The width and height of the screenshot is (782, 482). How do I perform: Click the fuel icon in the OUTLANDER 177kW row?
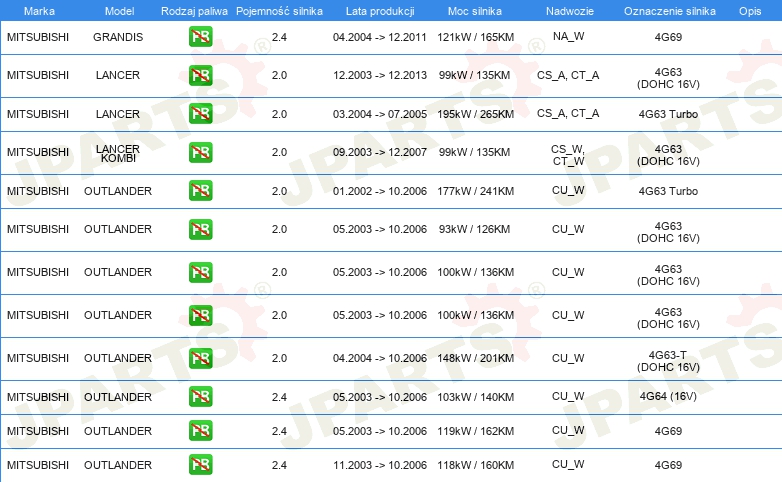coord(200,191)
